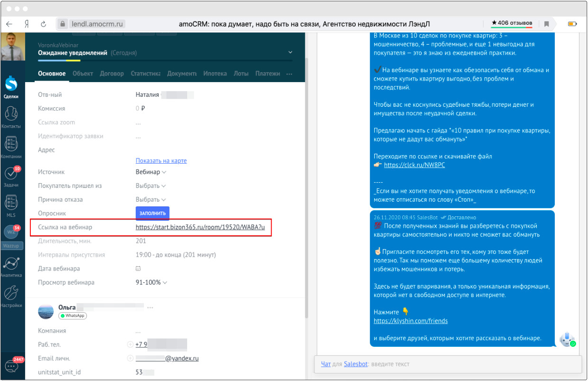Image resolution: width=588 pixels, height=381 pixels.
Task: Click the padlock site security icon
Action: click(x=63, y=24)
